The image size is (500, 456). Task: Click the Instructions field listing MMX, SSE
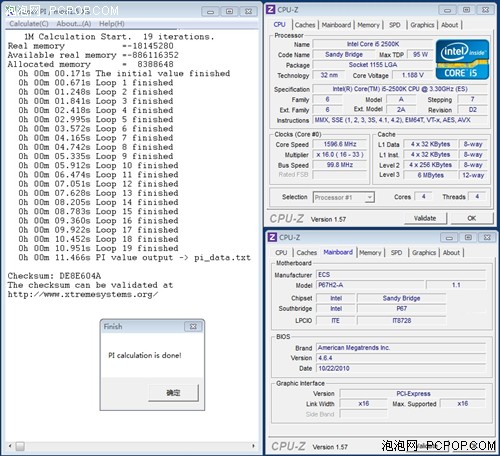pyautogui.click(x=400, y=120)
